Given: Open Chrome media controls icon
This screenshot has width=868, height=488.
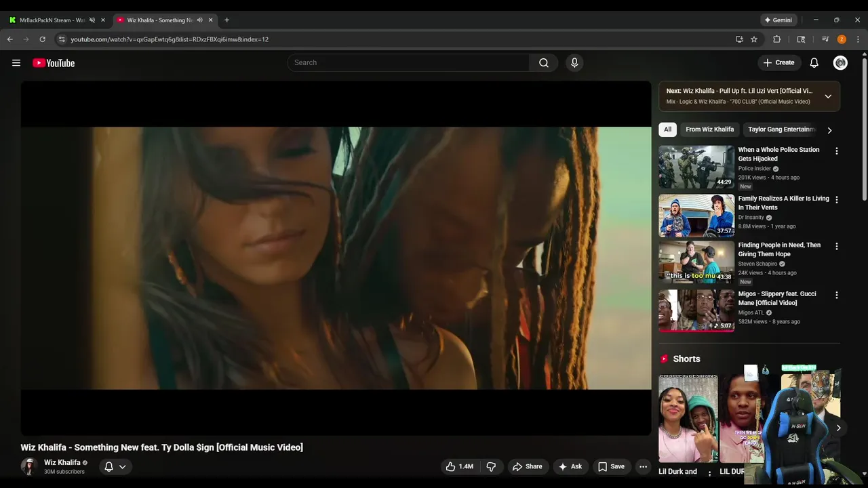Looking at the screenshot, I should [x=825, y=39].
